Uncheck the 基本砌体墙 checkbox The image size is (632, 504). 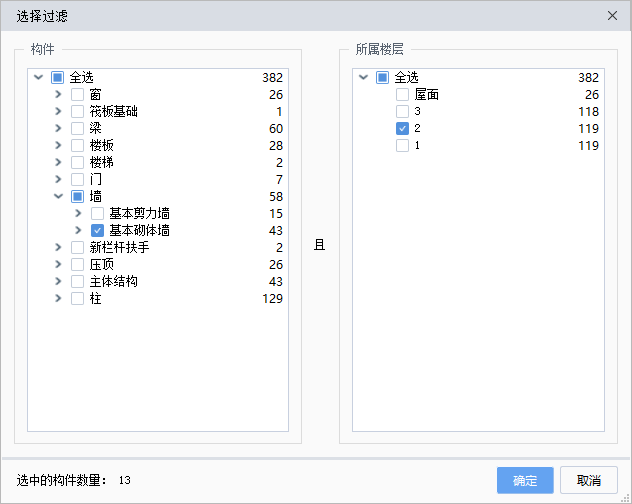[97, 231]
